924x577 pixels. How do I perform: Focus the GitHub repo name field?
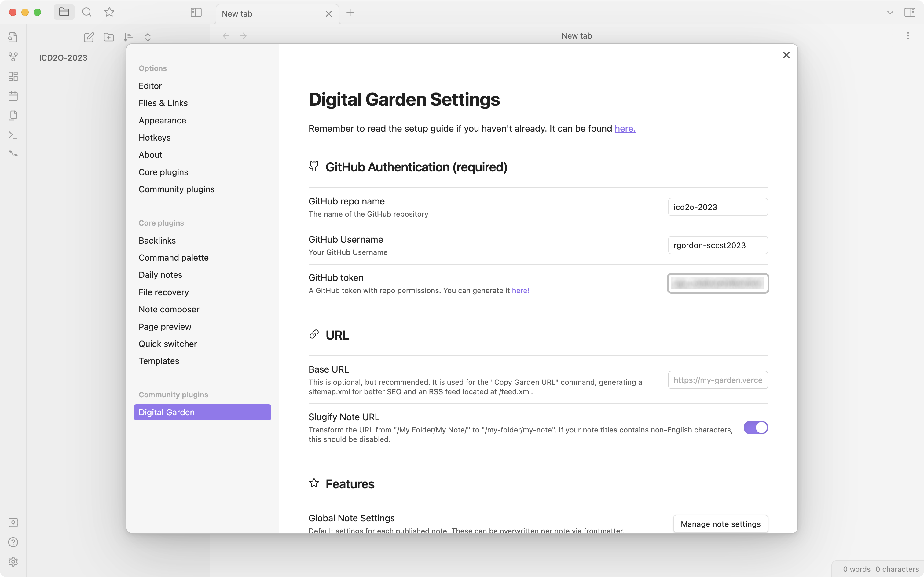point(718,207)
